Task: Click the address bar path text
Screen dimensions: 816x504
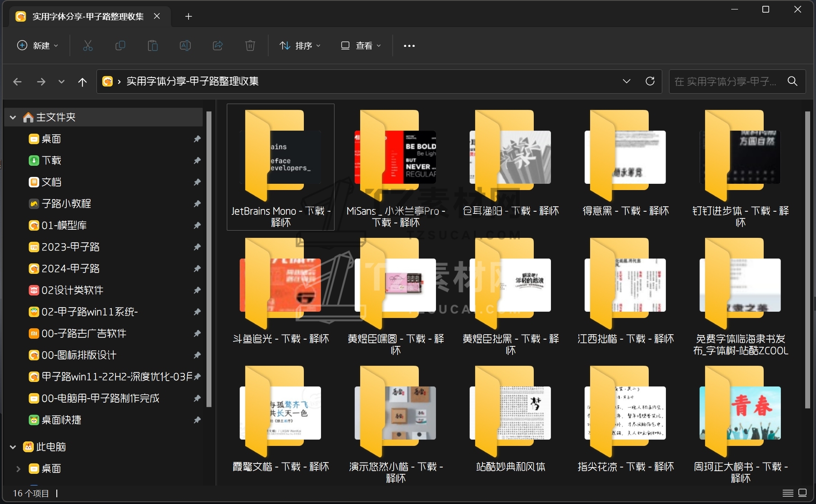Action: (x=193, y=81)
